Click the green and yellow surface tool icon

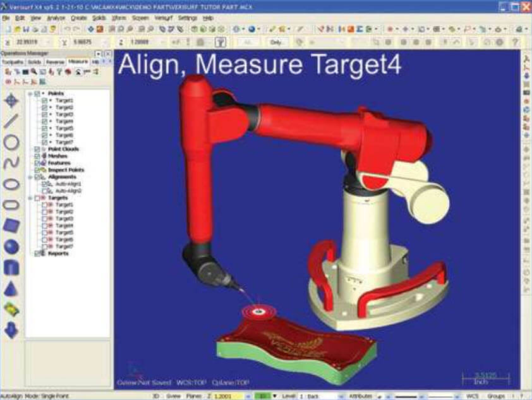11,310
